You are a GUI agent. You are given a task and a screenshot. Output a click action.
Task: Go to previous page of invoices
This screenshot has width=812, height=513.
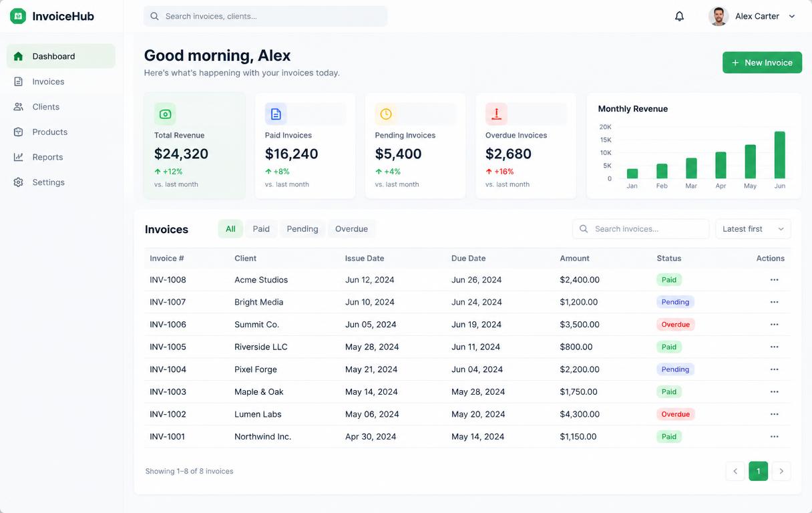(x=735, y=471)
